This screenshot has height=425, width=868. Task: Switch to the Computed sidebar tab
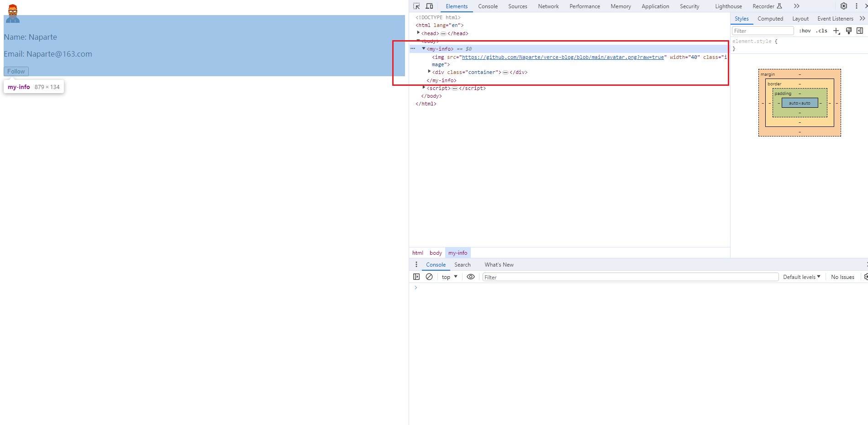[770, 19]
